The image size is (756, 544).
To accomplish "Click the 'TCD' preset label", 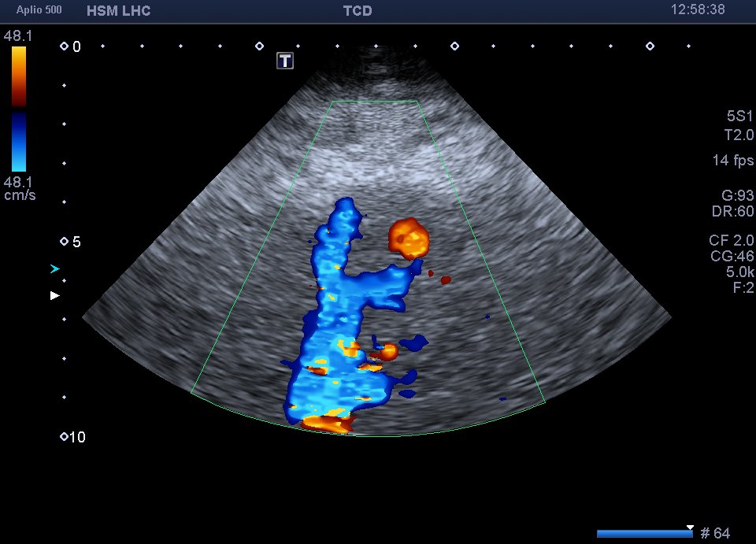I will (x=358, y=11).
